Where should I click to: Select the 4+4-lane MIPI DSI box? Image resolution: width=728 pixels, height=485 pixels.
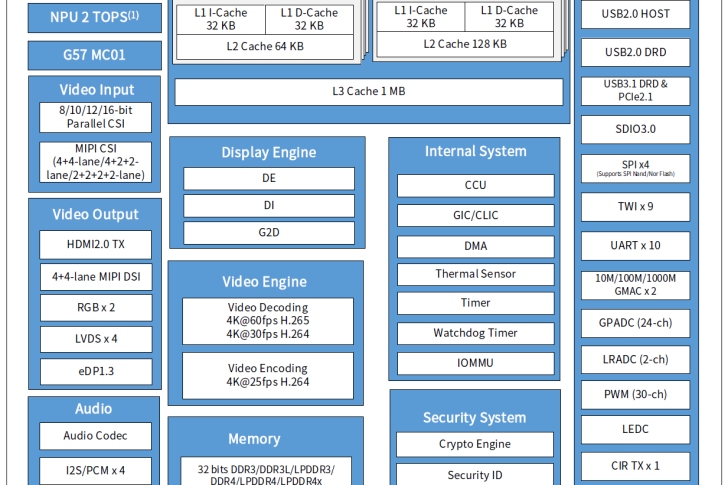[x=96, y=276]
